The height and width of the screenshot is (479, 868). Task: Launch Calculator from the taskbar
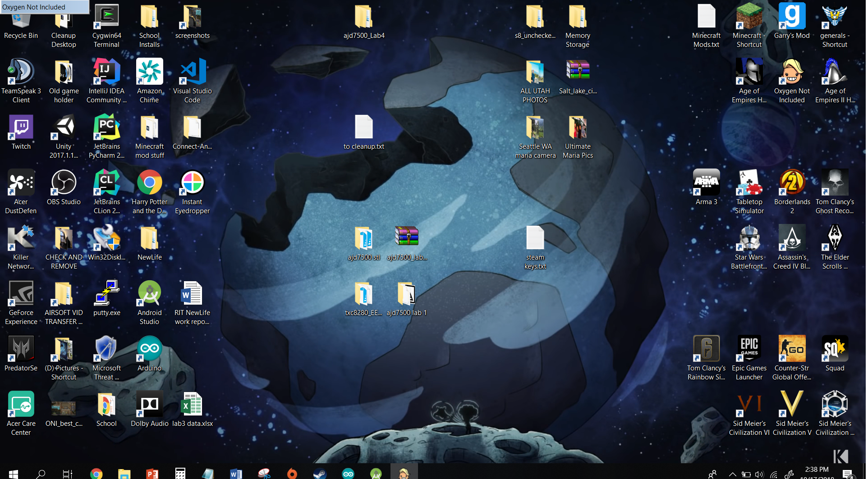tap(180, 473)
